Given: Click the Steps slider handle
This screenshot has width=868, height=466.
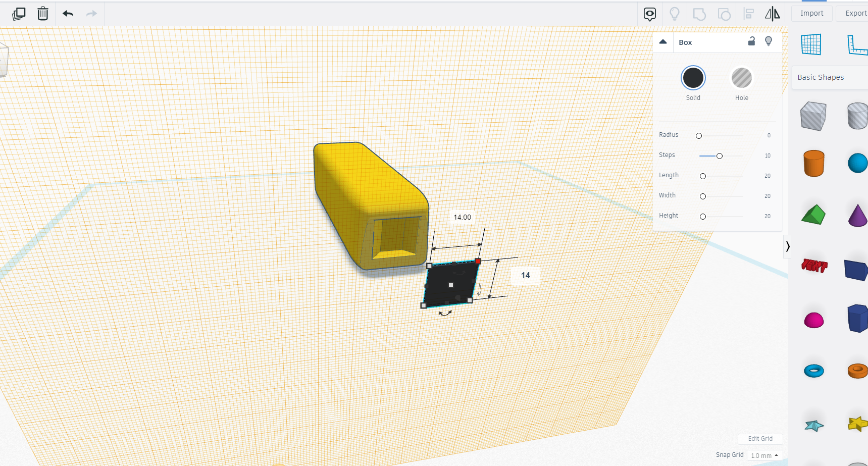Looking at the screenshot, I should [x=720, y=156].
